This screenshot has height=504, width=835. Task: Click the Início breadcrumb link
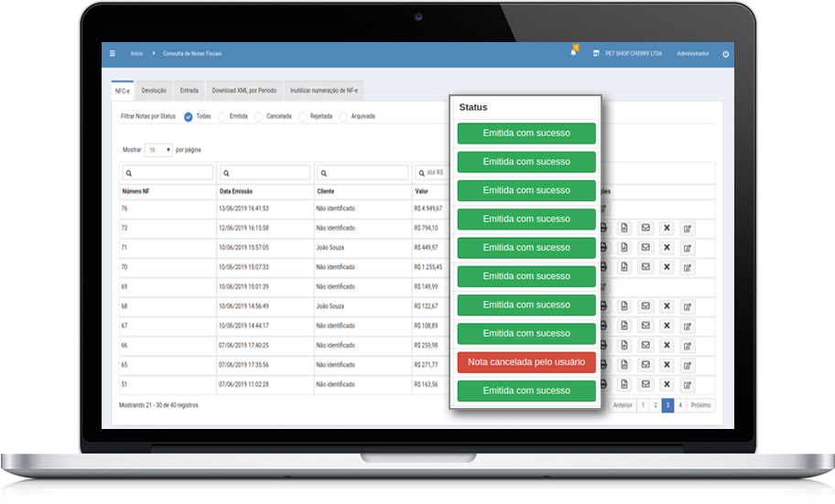(136, 54)
